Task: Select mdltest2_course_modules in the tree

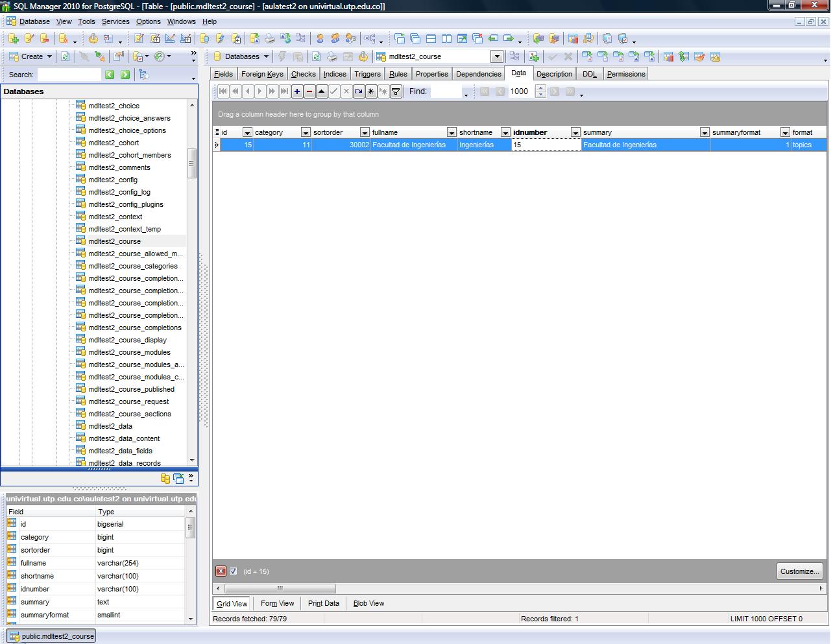Action: [x=129, y=352]
